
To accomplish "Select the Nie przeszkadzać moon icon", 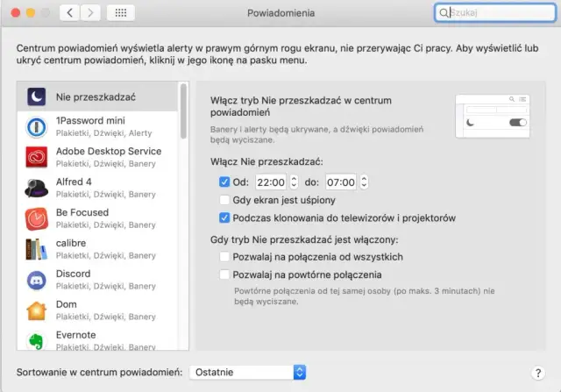I will pos(36,96).
